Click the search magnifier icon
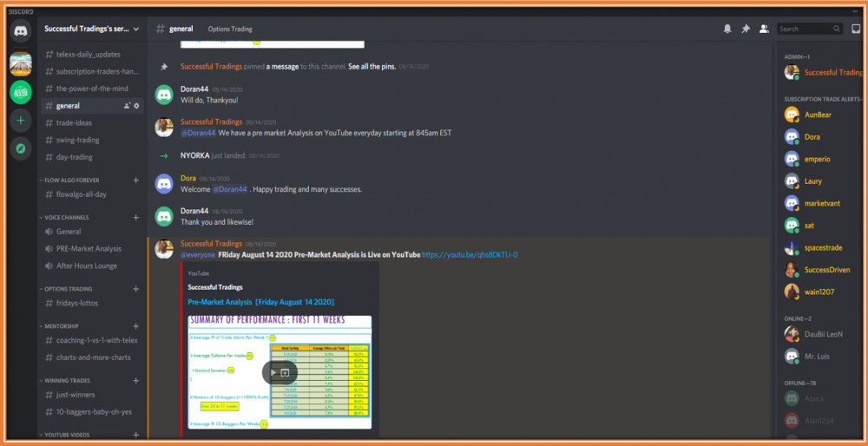 coord(837,29)
